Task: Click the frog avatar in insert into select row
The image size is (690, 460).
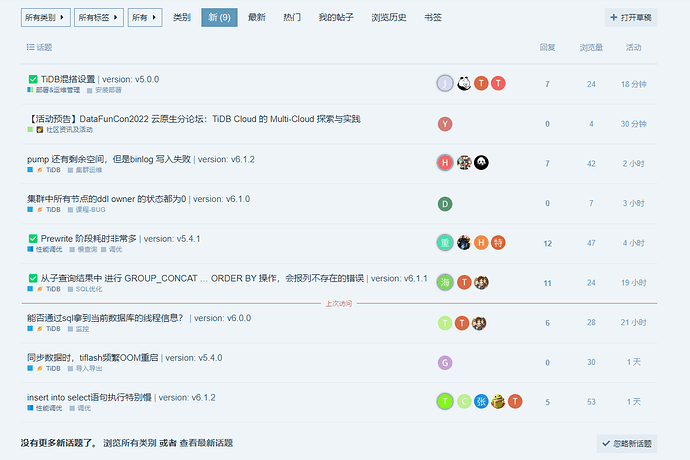Action: 498,401
